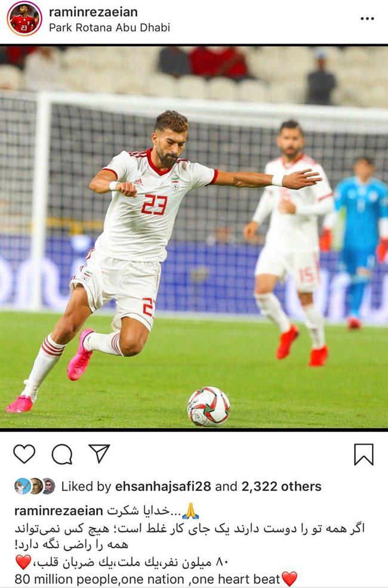Tap raminrezaeian username in the caption
This screenshot has height=588, width=388.
tap(58, 510)
